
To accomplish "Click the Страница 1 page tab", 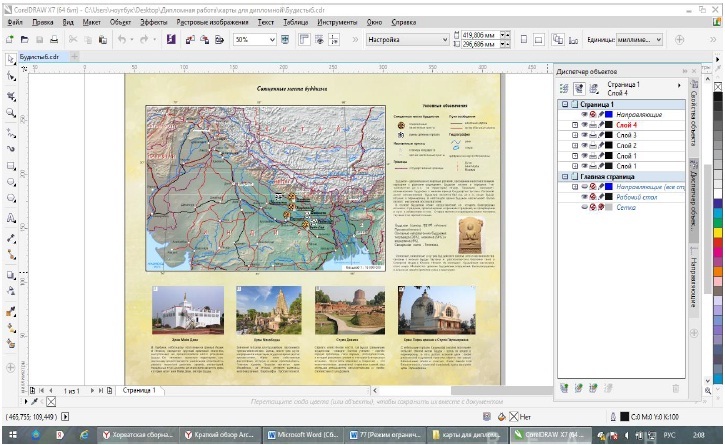I will click(139, 390).
